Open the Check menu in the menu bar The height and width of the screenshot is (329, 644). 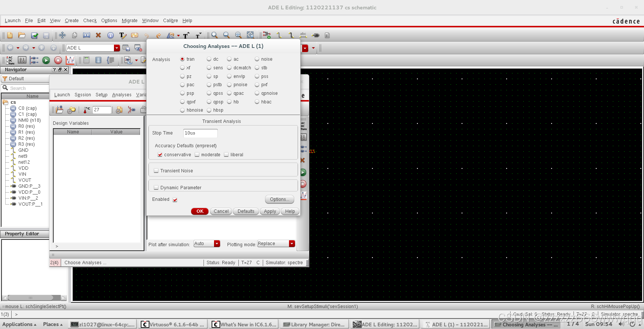[90, 21]
